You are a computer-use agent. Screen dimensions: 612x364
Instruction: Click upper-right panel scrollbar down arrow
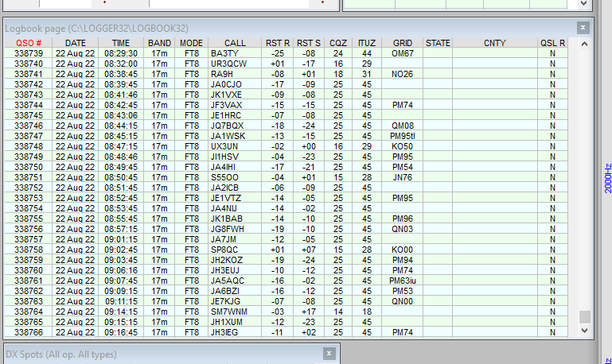(x=583, y=3)
